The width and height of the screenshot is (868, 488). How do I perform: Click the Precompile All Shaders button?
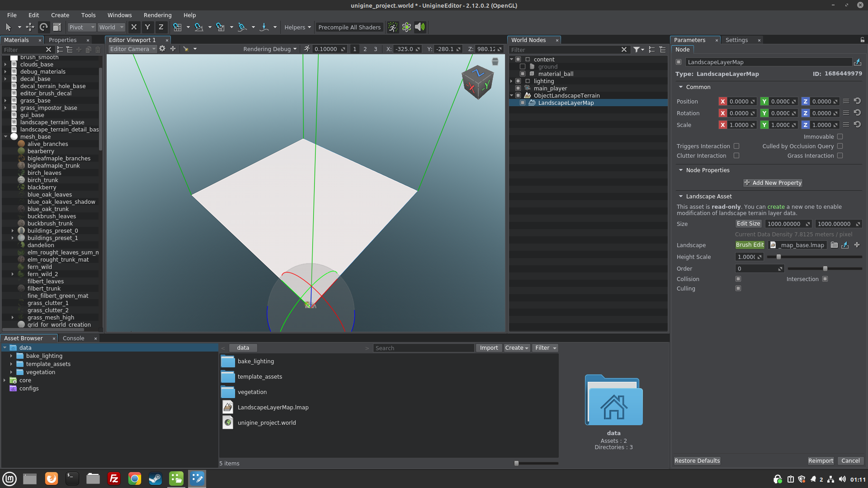tap(349, 27)
